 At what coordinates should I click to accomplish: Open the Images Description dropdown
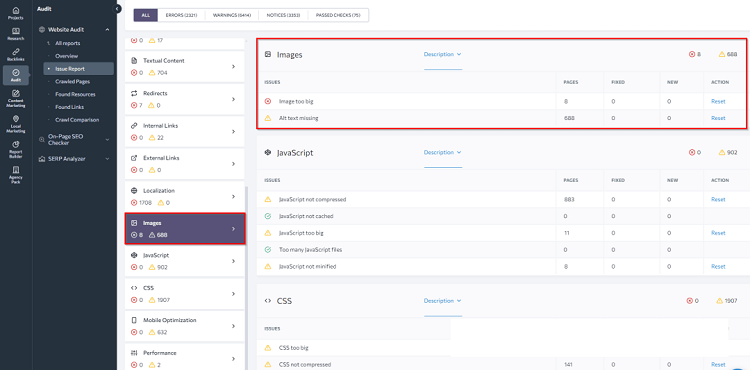tap(442, 54)
